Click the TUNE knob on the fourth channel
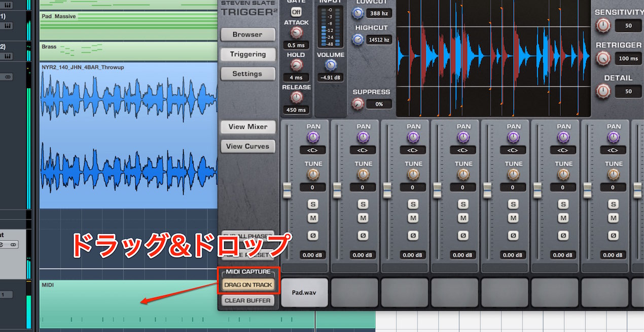Image resolution: width=644 pixels, height=332 pixels. [463, 175]
